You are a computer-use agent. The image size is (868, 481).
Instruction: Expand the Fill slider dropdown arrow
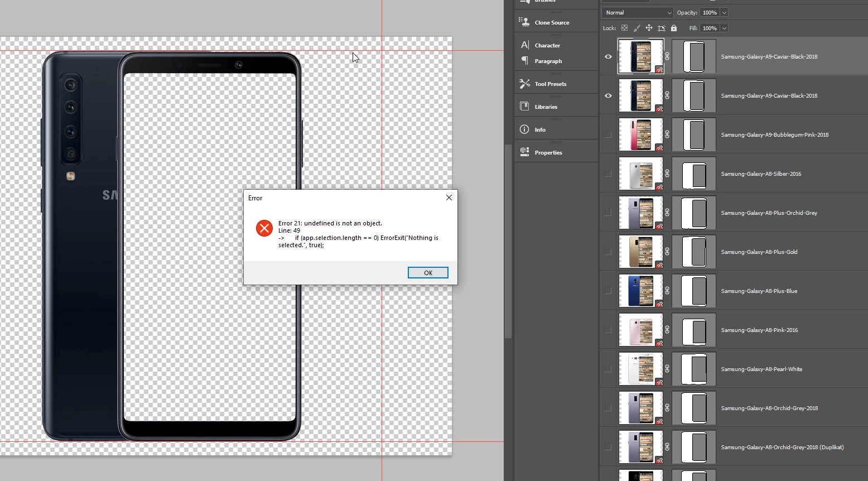pos(724,28)
